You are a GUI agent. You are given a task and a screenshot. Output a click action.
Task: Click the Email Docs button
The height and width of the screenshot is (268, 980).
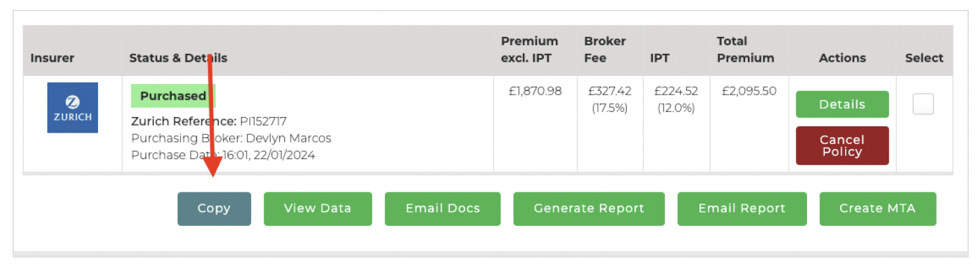443,209
